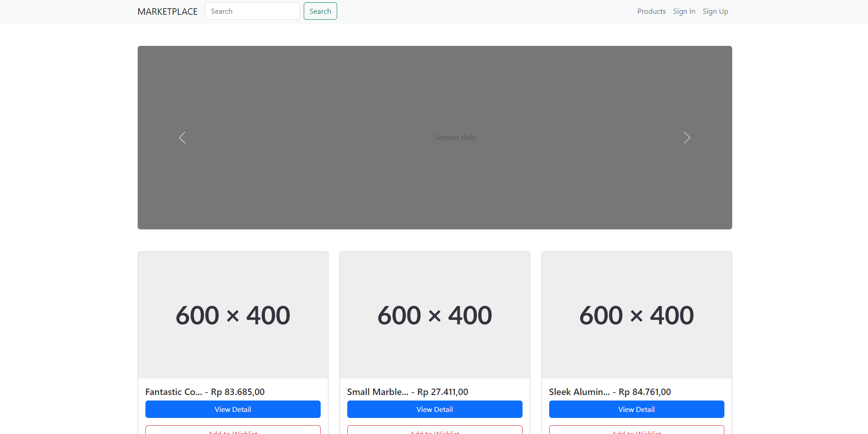Focus the Search input field
868x434 pixels.
pyautogui.click(x=252, y=11)
